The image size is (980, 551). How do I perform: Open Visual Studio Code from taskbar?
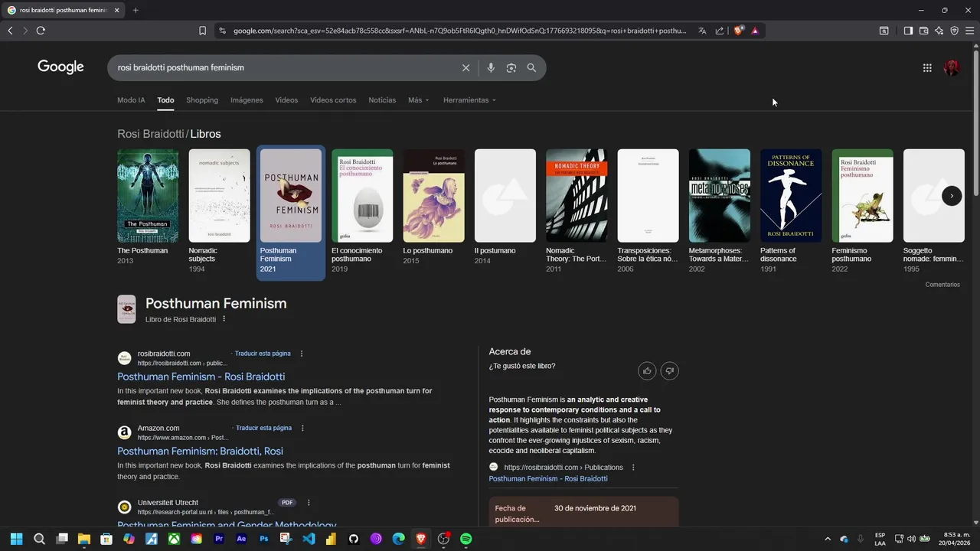pos(309,539)
